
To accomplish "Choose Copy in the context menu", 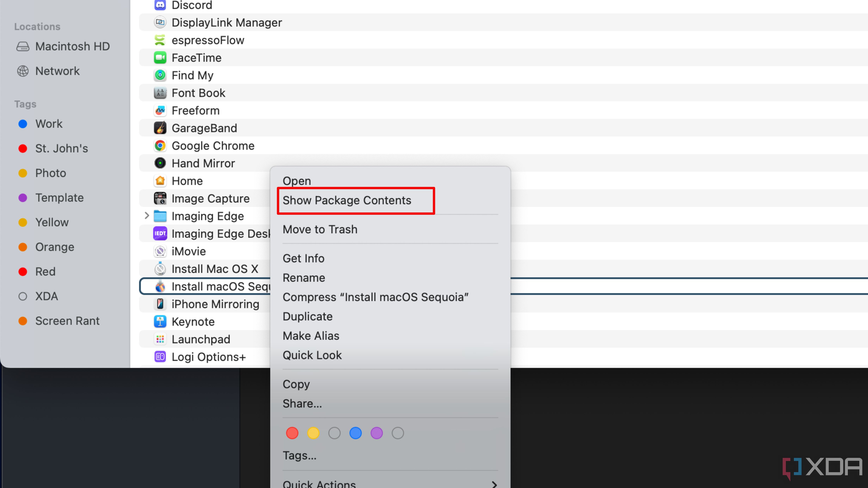I will click(296, 384).
